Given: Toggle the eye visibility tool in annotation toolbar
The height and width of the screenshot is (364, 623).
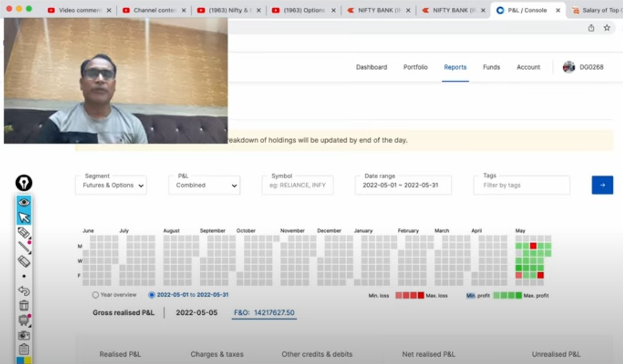Looking at the screenshot, I should point(24,203).
